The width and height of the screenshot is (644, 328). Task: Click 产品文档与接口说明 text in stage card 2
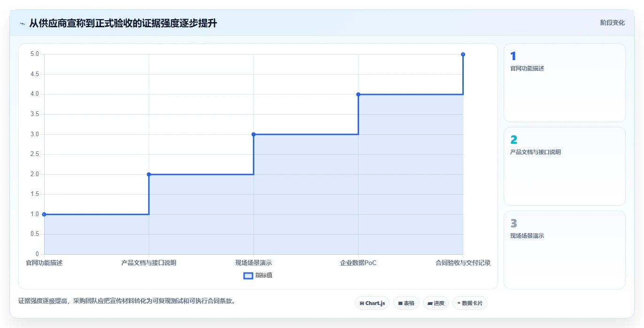(536, 152)
